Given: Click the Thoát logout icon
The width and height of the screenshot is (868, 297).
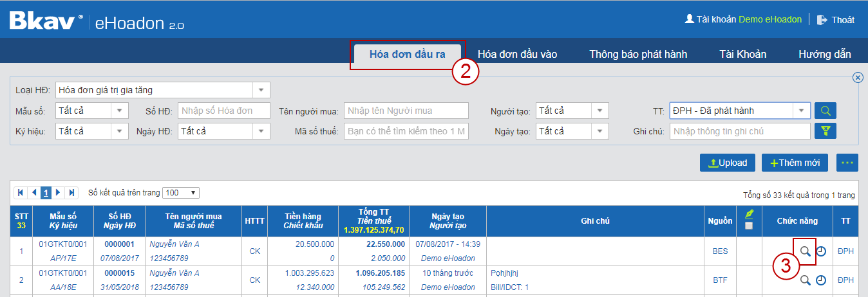Looking at the screenshot, I should (822, 20).
